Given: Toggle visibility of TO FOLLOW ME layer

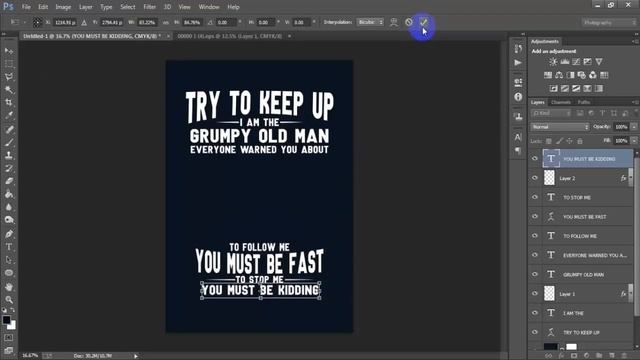Looking at the screenshot, I should 535,236.
